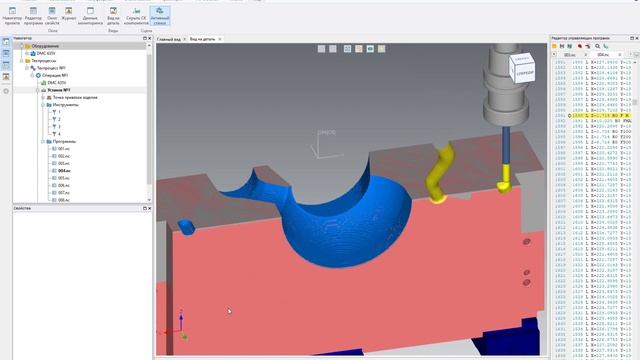Close the Навигатор panel
The height and width of the screenshot is (360, 640).
149,38
